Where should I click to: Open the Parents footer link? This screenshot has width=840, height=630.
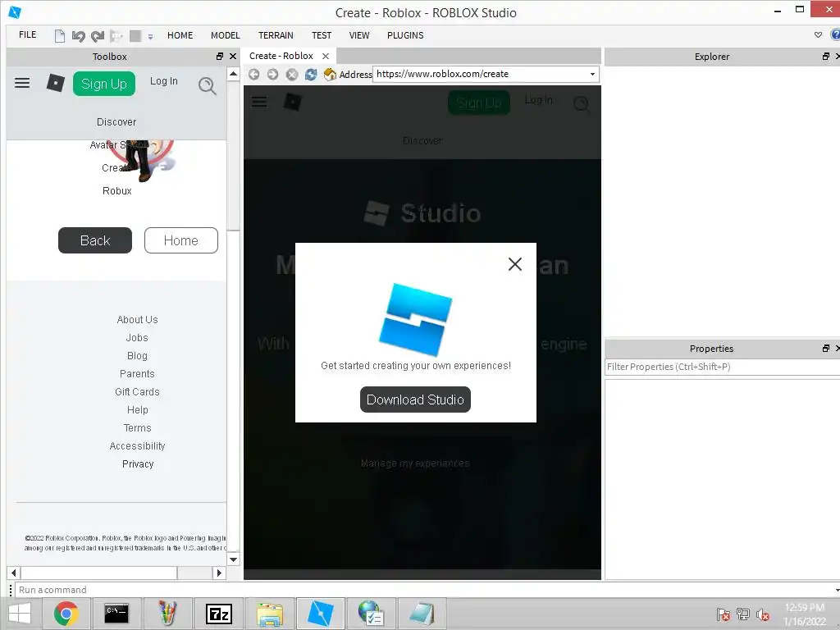click(137, 374)
